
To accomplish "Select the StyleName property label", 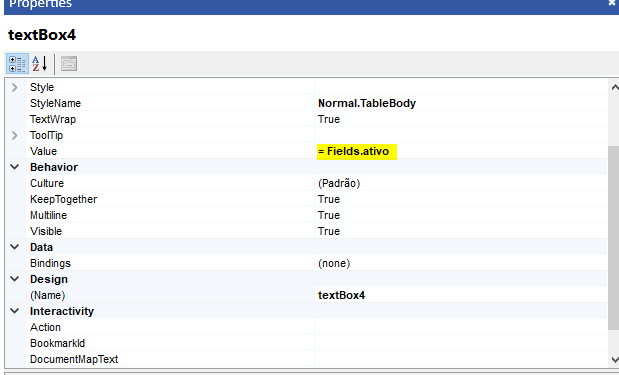I will pos(55,103).
